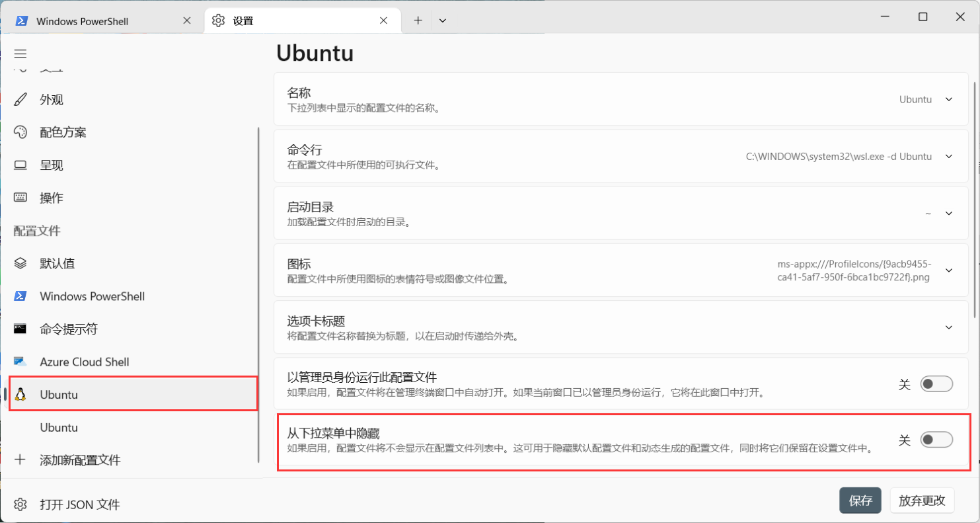This screenshot has width=980, height=523.
Task: Click the gear icon beside 打开 JSON 文件
Action: pyautogui.click(x=20, y=504)
